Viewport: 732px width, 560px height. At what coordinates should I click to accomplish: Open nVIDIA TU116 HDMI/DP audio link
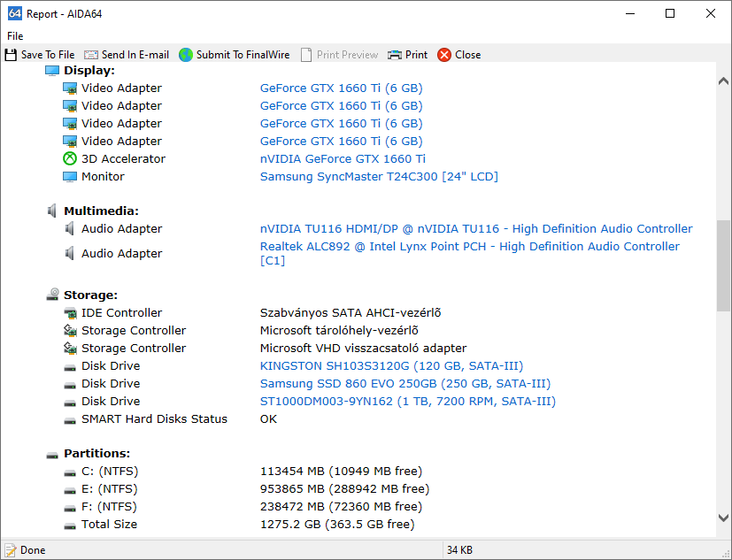[476, 228]
